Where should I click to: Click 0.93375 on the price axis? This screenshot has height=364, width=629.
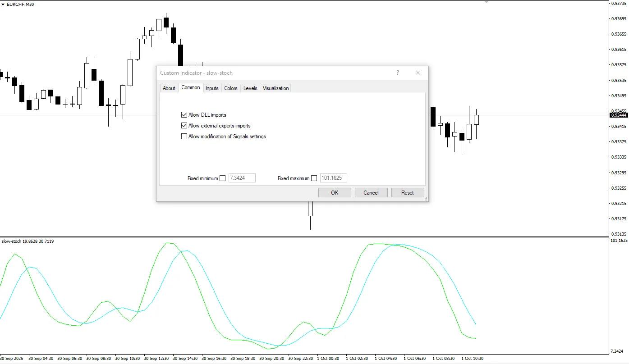coord(619,142)
